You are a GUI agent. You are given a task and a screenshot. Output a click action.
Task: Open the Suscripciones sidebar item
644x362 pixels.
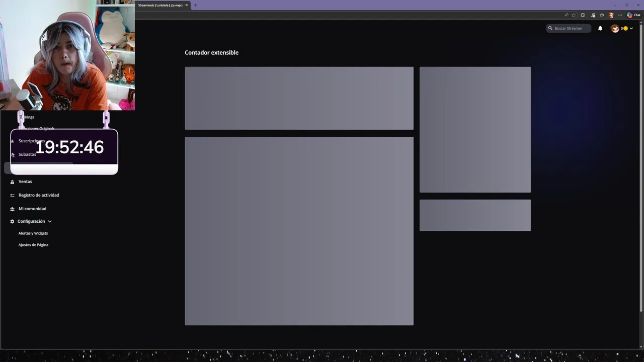coord(32,141)
